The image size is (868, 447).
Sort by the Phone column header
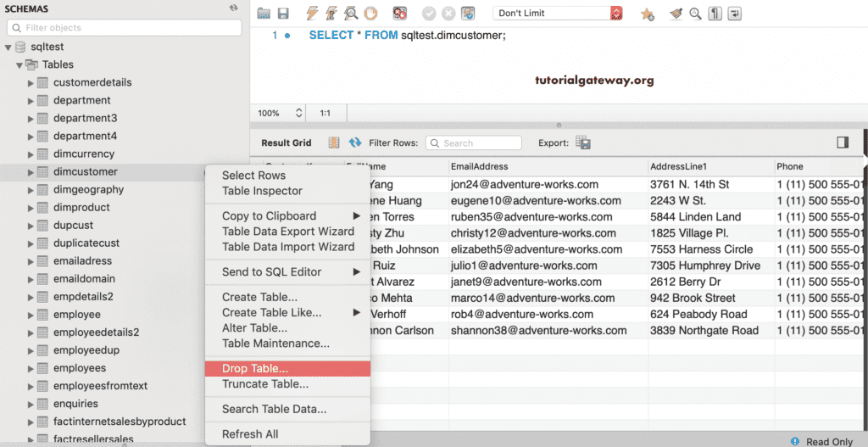(820, 166)
